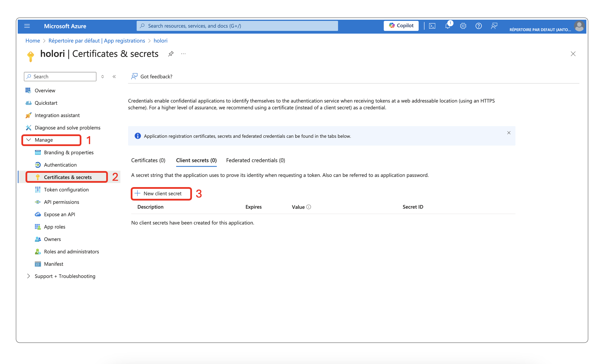Screen dimensions: 607x364
Task: Click the user account avatar
Action: tap(579, 26)
